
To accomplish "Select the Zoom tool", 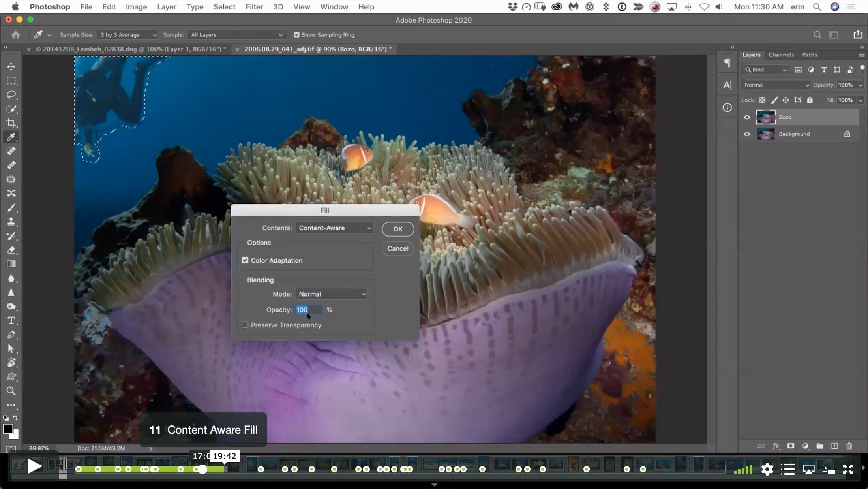I will [11, 391].
